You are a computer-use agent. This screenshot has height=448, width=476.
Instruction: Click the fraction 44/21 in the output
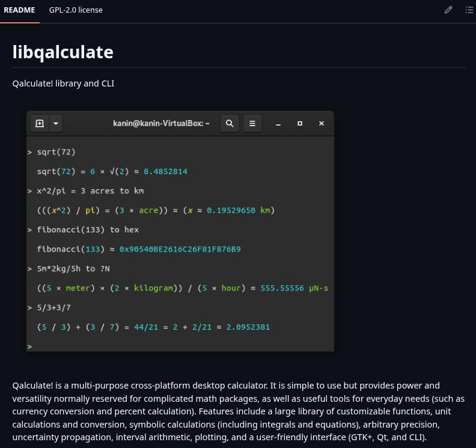click(146, 327)
